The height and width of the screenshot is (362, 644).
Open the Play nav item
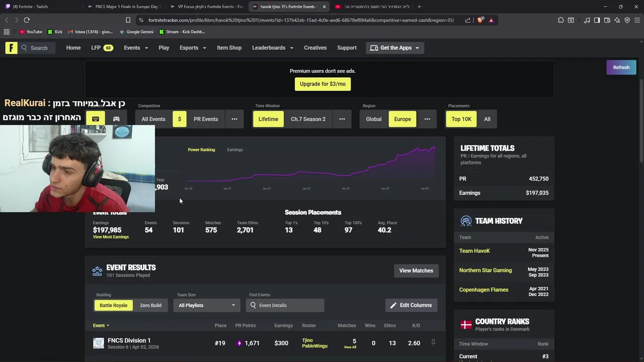coord(164,48)
